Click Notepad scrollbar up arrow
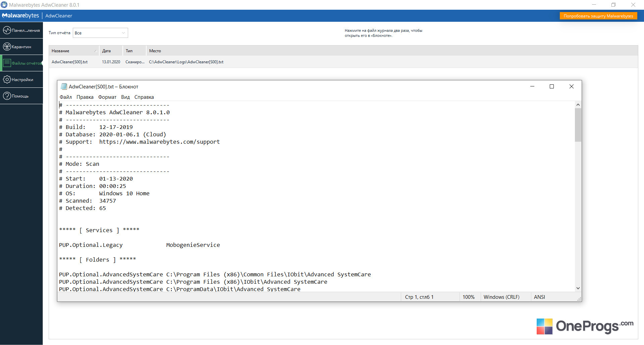This screenshot has height=345, width=644. tap(578, 105)
